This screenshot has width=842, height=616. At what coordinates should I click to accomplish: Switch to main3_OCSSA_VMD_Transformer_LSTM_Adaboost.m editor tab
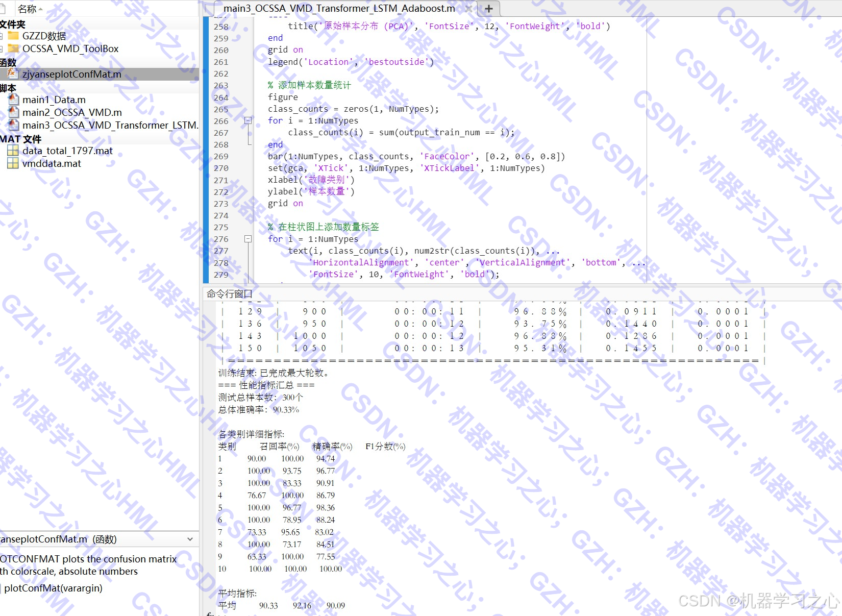point(339,8)
